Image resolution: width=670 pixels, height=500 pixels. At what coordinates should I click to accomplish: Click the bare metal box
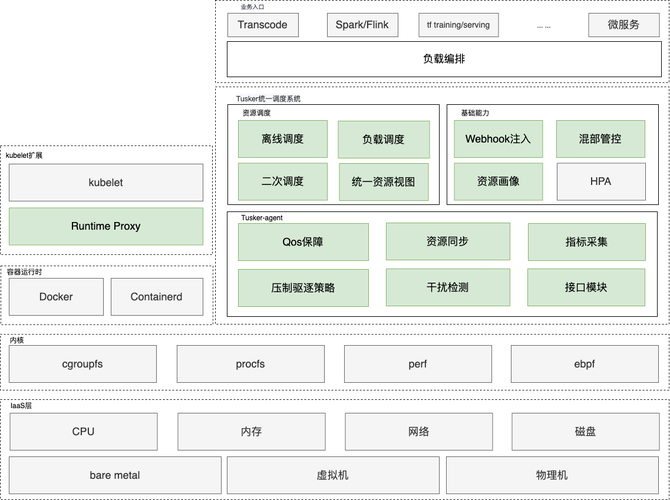coord(115,475)
